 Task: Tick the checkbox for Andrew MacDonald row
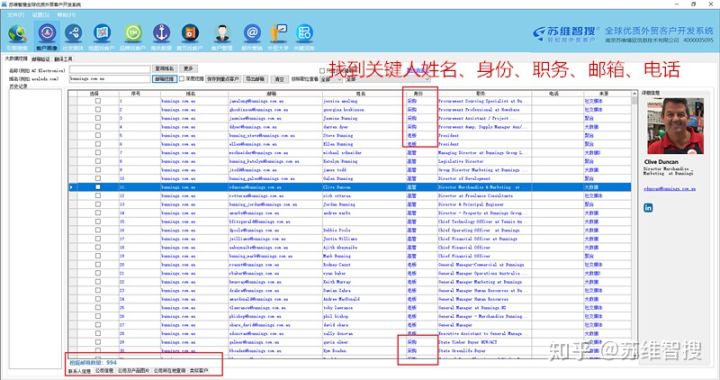[98, 299]
